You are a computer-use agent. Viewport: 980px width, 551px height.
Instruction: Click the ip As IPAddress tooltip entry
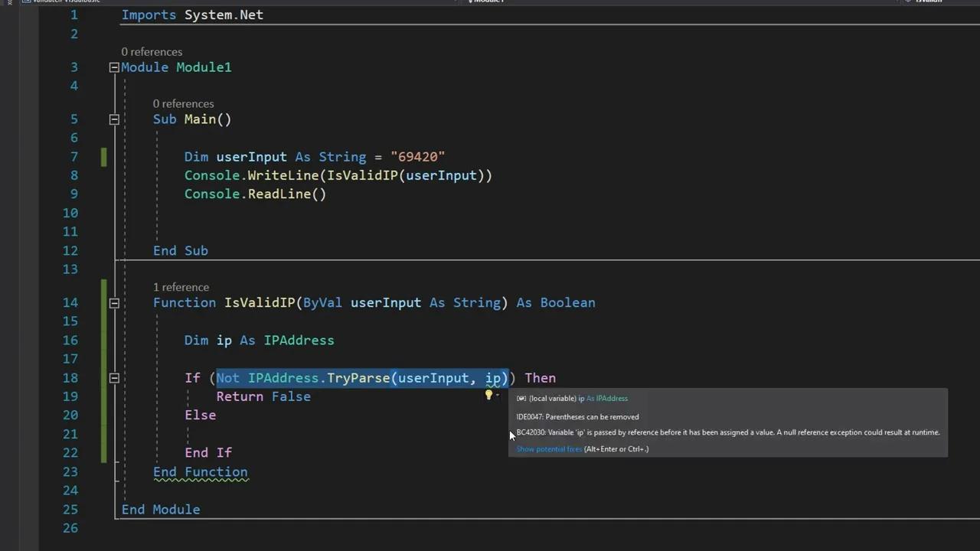pos(572,398)
